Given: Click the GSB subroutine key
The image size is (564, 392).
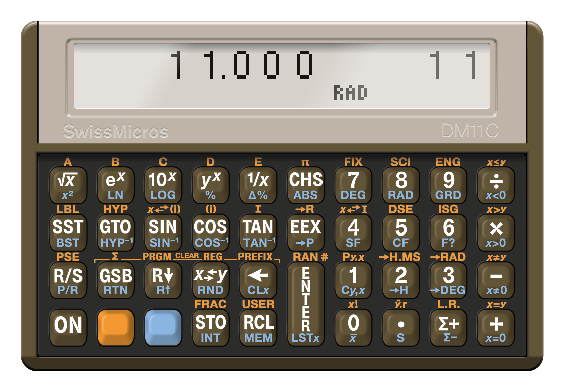Looking at the screenshot, I should pyautogui.click(x=115, y=280).
